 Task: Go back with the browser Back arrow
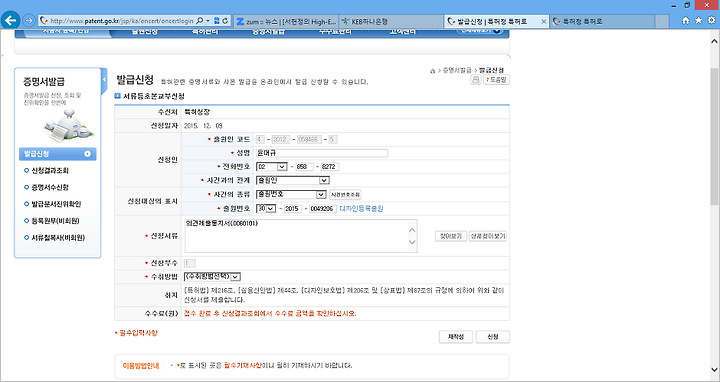pyautogui.click(x=11, y=20)
